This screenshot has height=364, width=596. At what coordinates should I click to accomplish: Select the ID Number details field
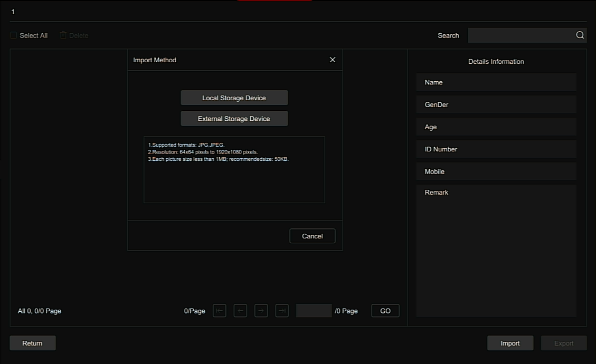[496, 149]
